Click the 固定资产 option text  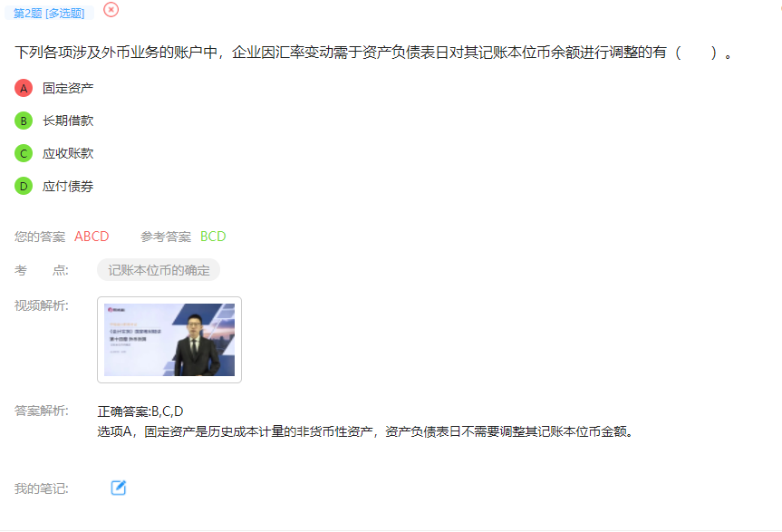[x=68, y=88]
